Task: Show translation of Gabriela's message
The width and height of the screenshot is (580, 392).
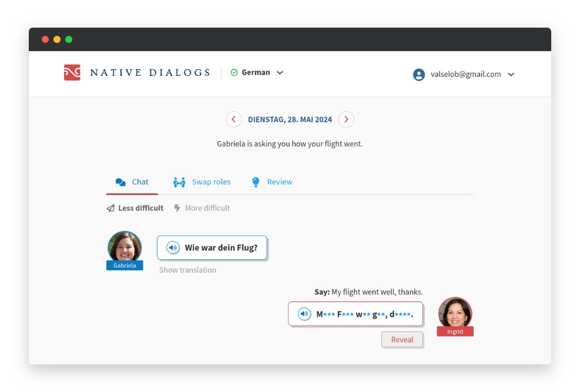Action: (187, 270)
